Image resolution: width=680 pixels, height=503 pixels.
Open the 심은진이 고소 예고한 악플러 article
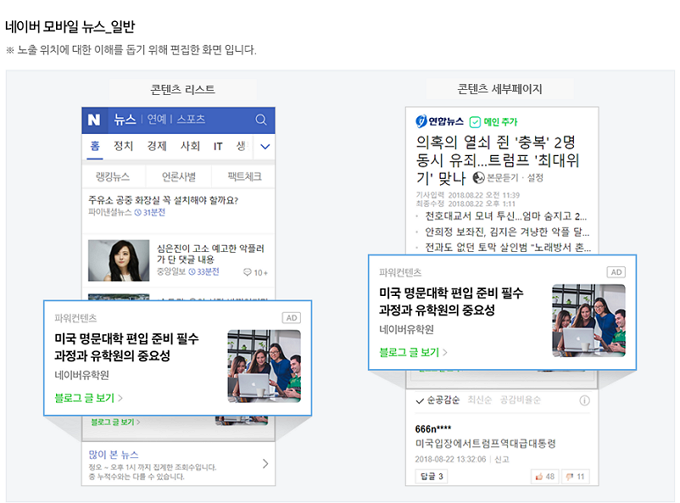tap(210, 254)
